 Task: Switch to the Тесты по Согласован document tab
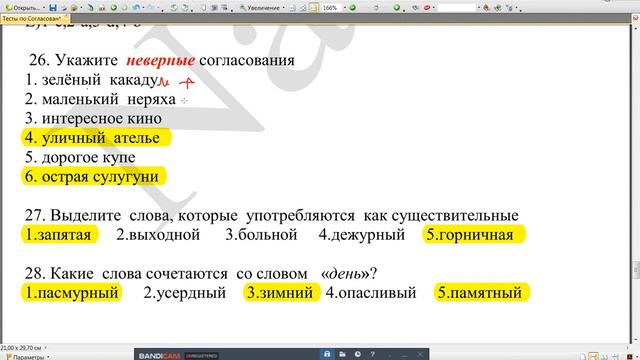tap(32, 19)
